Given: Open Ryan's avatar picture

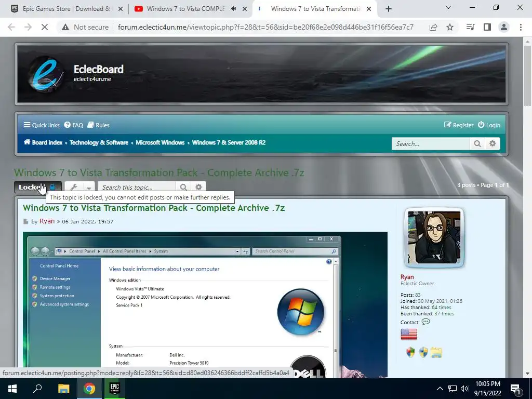Looking at the screenshot, I should 434,237.
